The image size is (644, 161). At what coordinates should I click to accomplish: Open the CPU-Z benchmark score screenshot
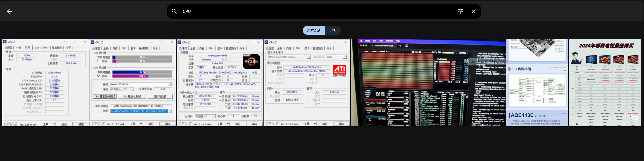tap(133, 83)
